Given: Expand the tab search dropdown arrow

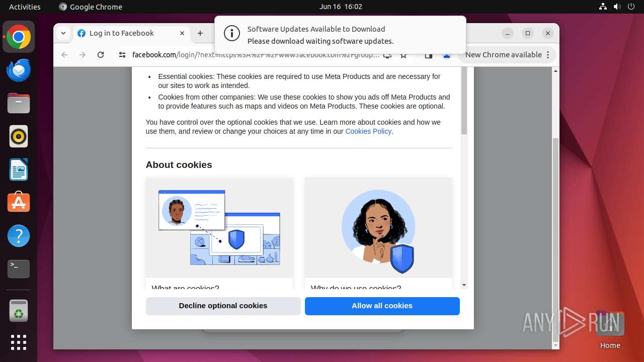Looking at the screenshot, I should click(x=63, y=33).
